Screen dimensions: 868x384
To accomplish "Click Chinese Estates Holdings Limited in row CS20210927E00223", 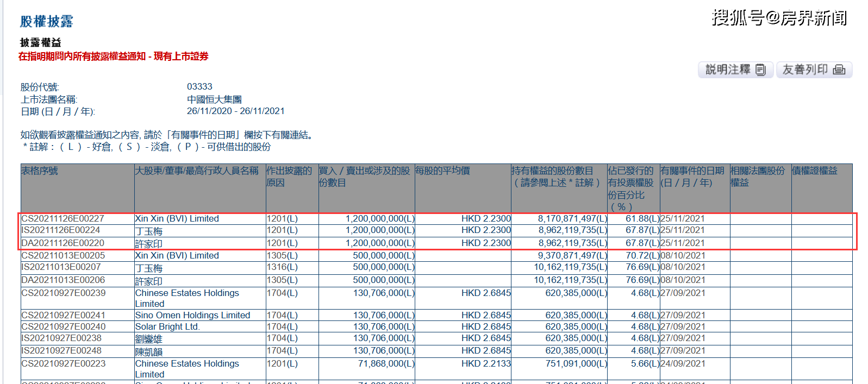I will (187, 369).
